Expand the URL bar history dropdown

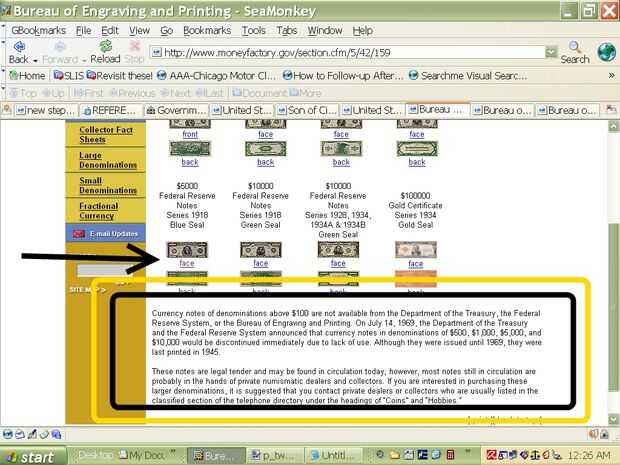[x=551, y=52]
